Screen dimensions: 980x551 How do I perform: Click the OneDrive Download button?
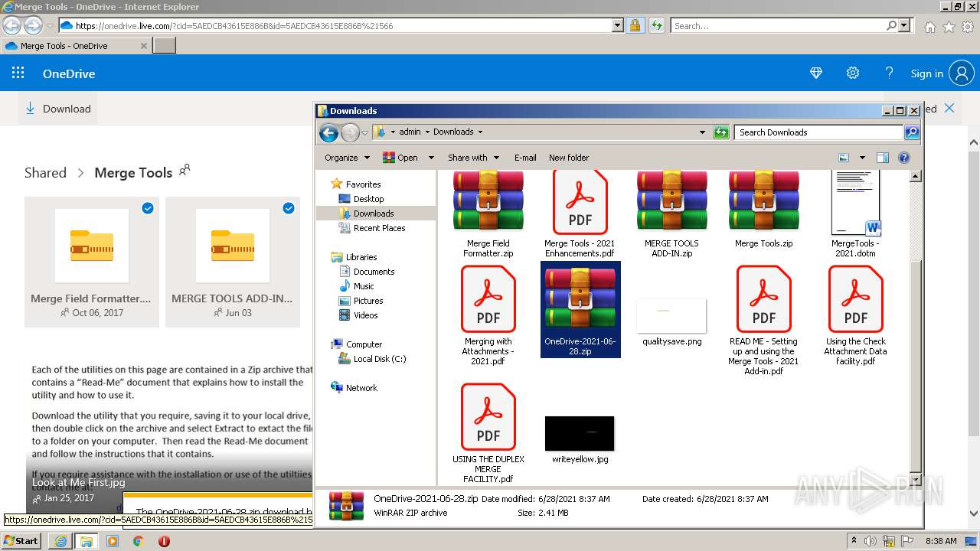[58, 109]
